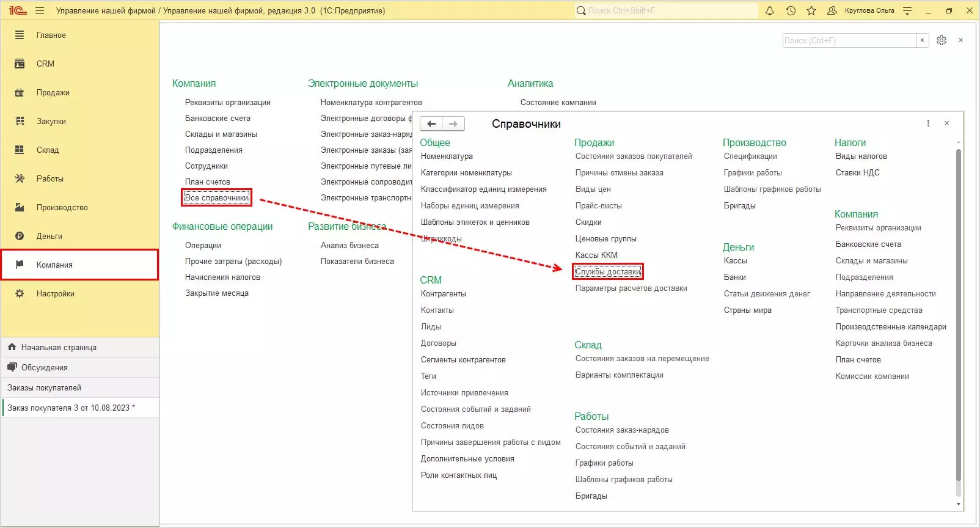Open the Производство section
The width and height of the screenshot is (980, 528).
click(x=62, y=207)
